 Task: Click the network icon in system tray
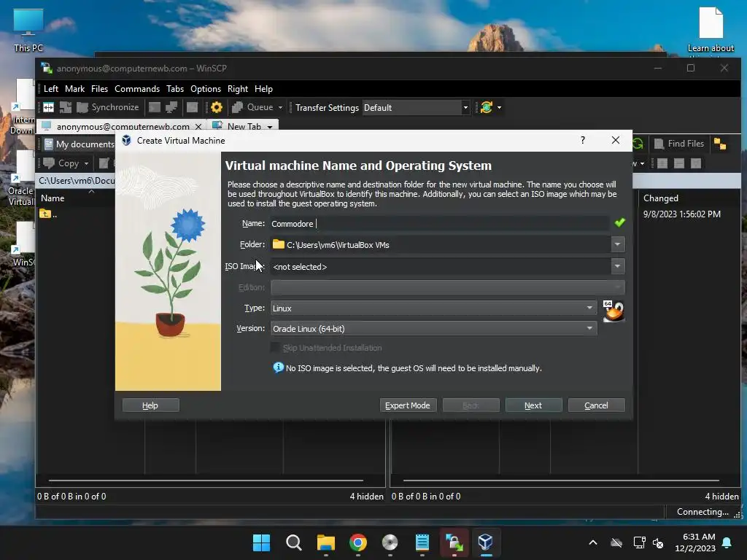coord(639,542)
